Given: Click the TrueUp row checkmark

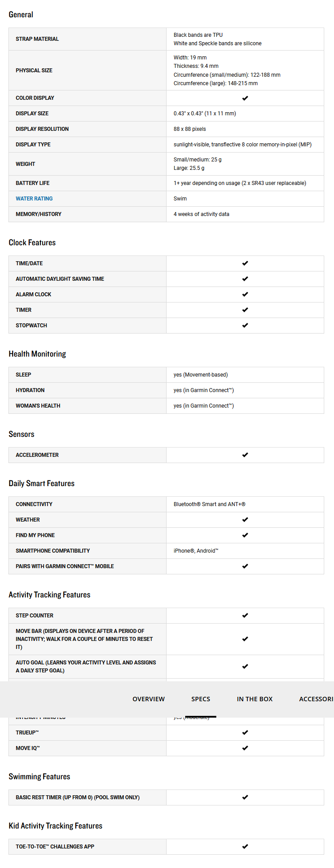Looking at the screenshot, I should [x=245, y=733].
